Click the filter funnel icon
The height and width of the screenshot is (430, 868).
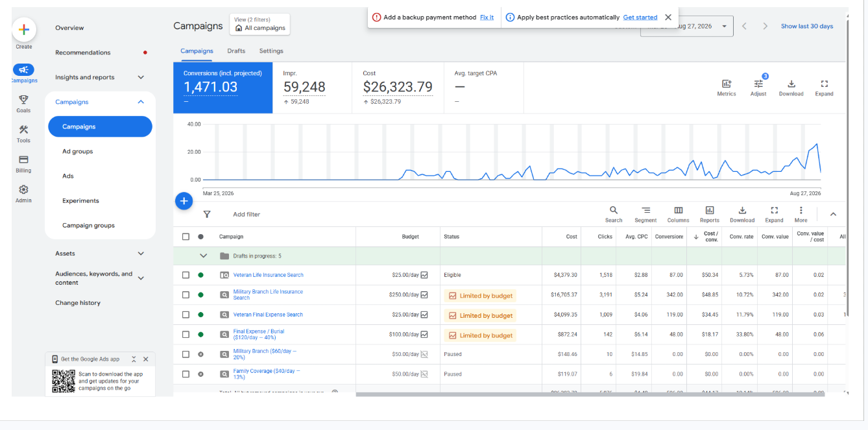tap(207, 214)
